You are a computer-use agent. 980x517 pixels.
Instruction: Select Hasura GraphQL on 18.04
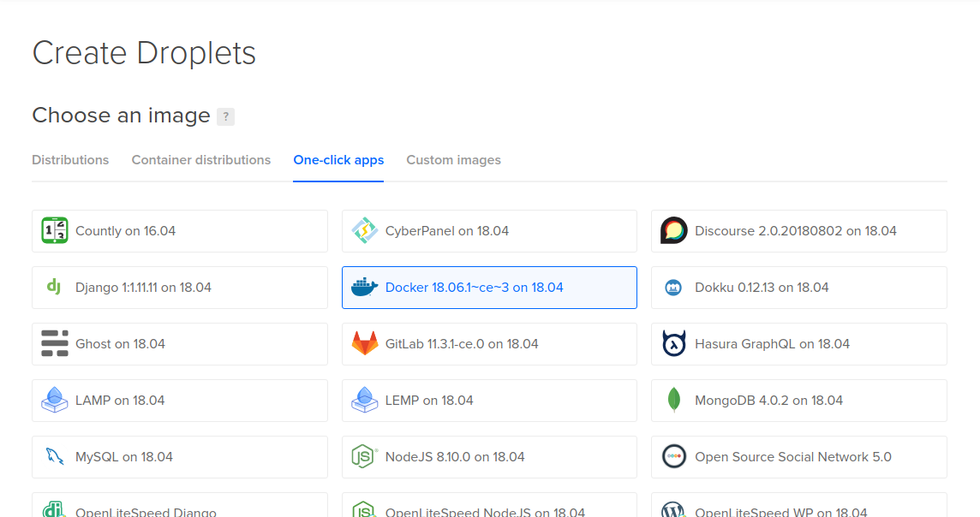pos(799,344)
